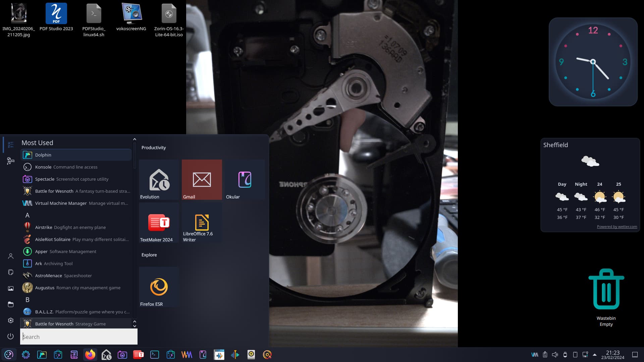
Task: Launch Spectacle camera icon in taskbar
Action: point(122,355)
